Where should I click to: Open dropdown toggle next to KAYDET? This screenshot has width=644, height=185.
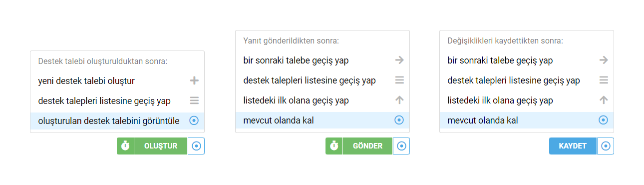point(606,146)
